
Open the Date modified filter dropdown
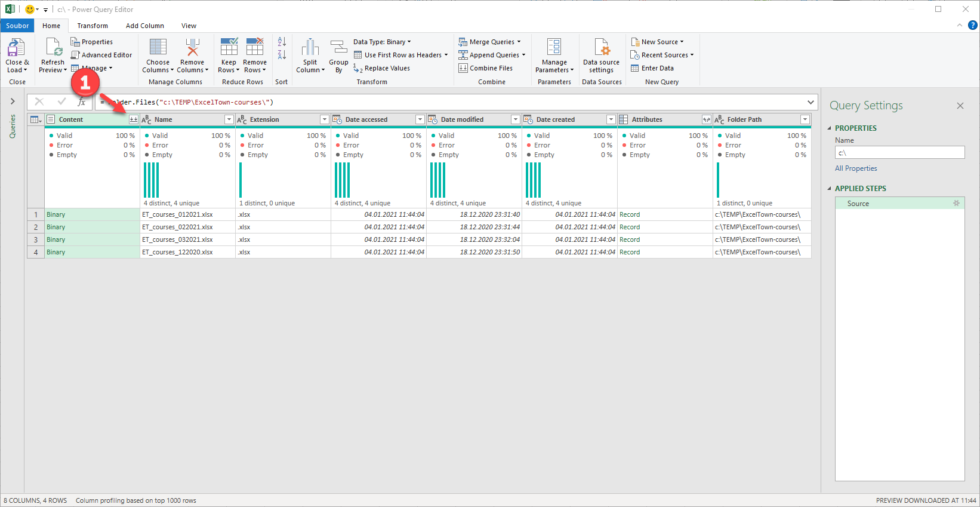point(515,119)
